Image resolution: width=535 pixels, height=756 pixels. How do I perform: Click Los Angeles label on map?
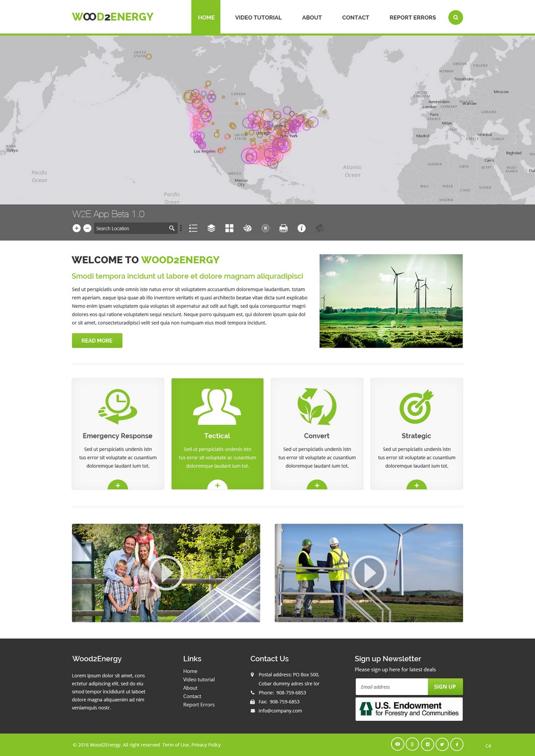205,151
